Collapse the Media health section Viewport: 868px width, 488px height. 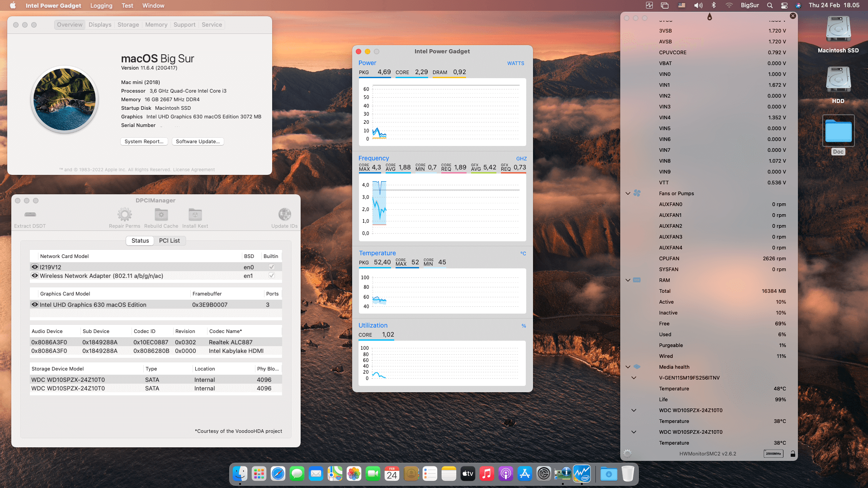coord(628,366)
